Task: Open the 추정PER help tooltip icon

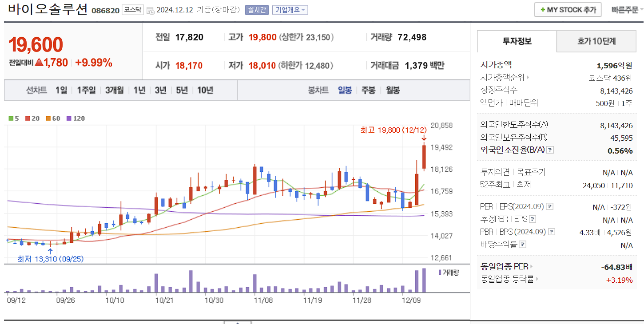Action: pos(532,219)
